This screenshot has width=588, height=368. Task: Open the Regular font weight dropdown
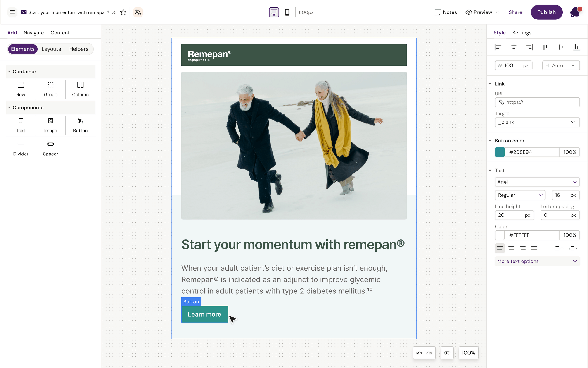coord(520,195)
